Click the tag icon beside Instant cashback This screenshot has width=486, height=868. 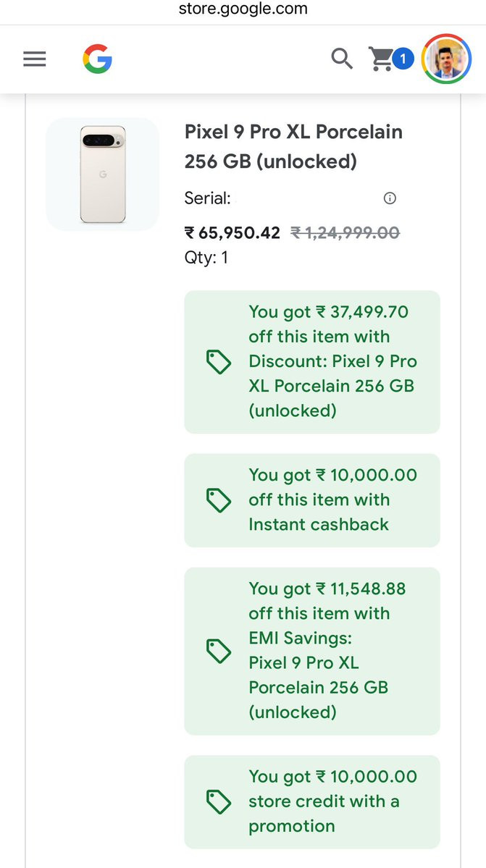coord(219,500)
